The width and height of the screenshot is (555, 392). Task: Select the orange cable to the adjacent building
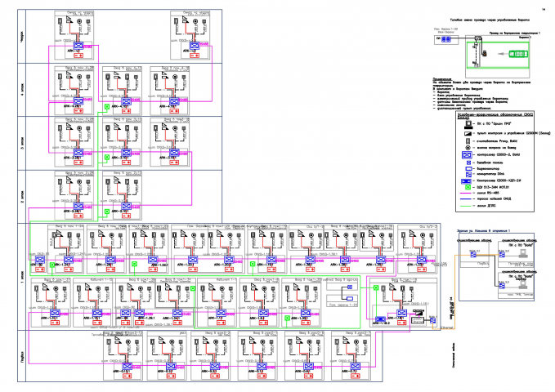click(454, 292)
